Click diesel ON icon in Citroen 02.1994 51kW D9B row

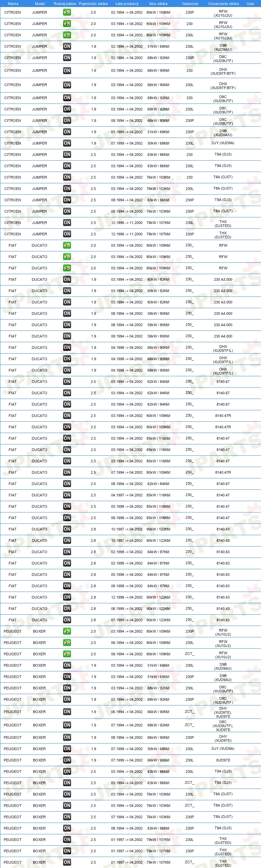pyautogui.click(x=67, y=46)
